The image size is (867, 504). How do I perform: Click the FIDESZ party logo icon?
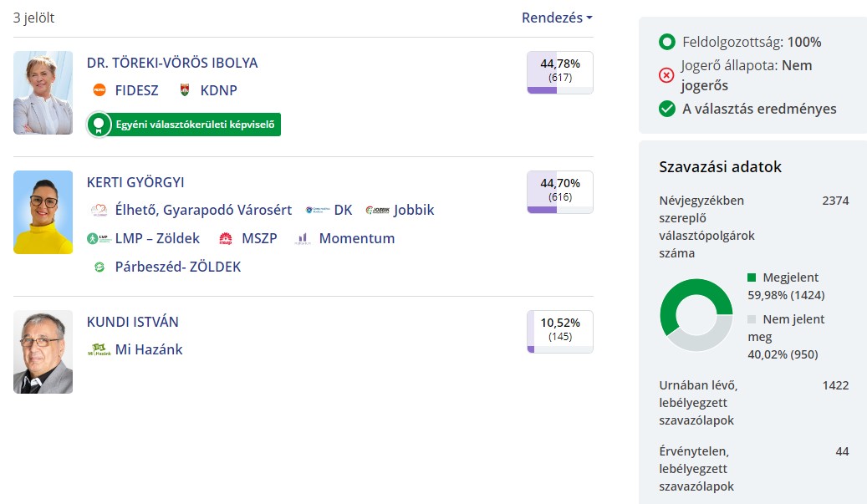99,90
